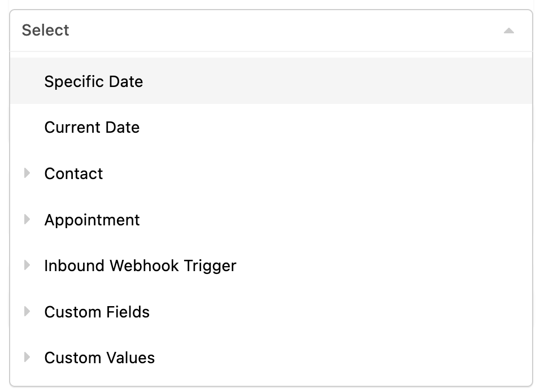Viewport: 540px width, 392px height.
Task: Expand the Inbound Webhook Trigger arrow
Action: point(27,265)
